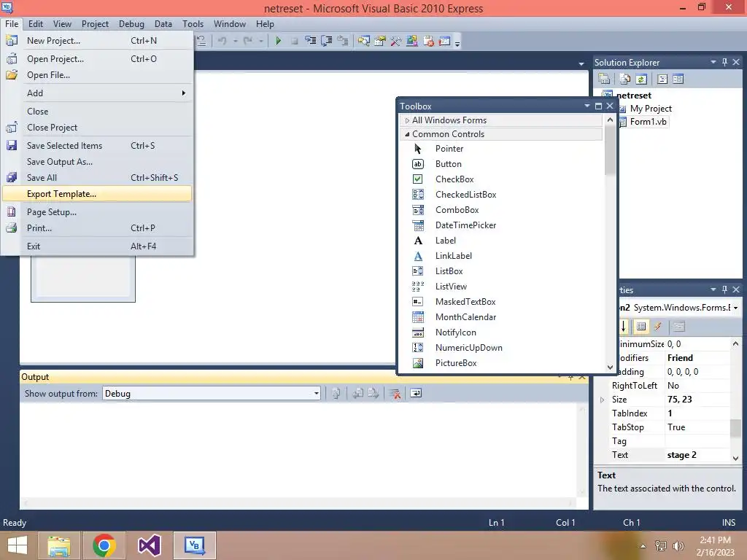The height and width of the screenshot is (560, 747).
Task: Click Solution Explorer Properties icon
Action: pyautogui.click(x=604, y=79)
